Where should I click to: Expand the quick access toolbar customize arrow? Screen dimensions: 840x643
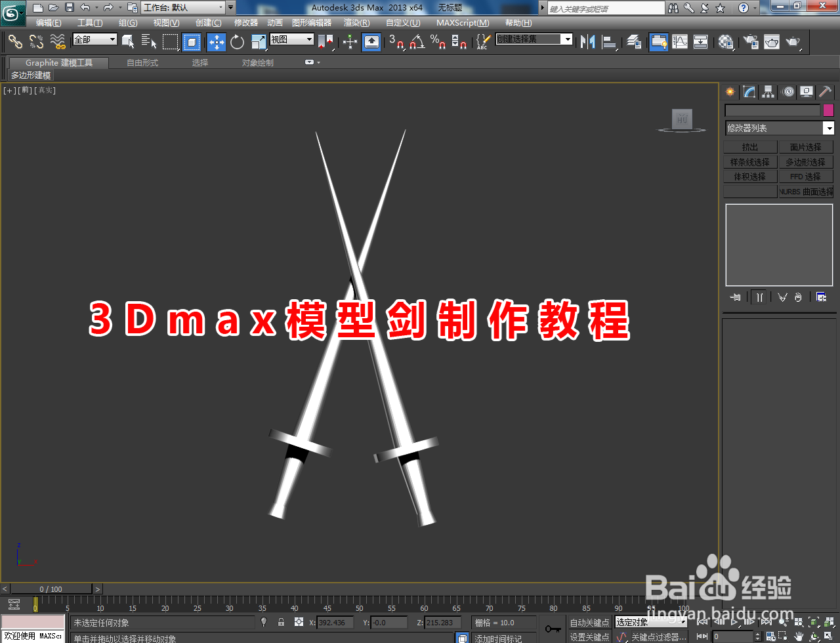click(230, 8)
